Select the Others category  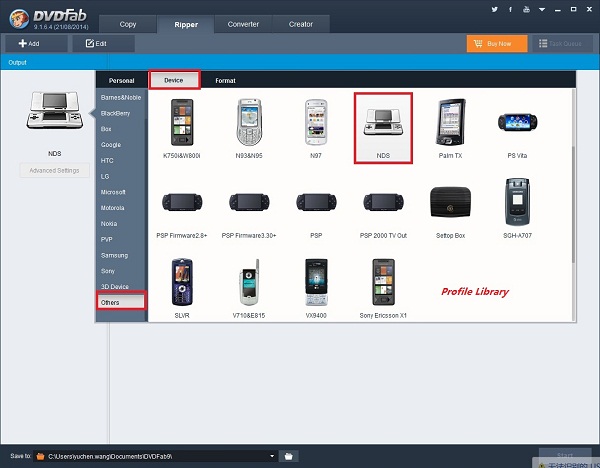click(x=121, y=302)
